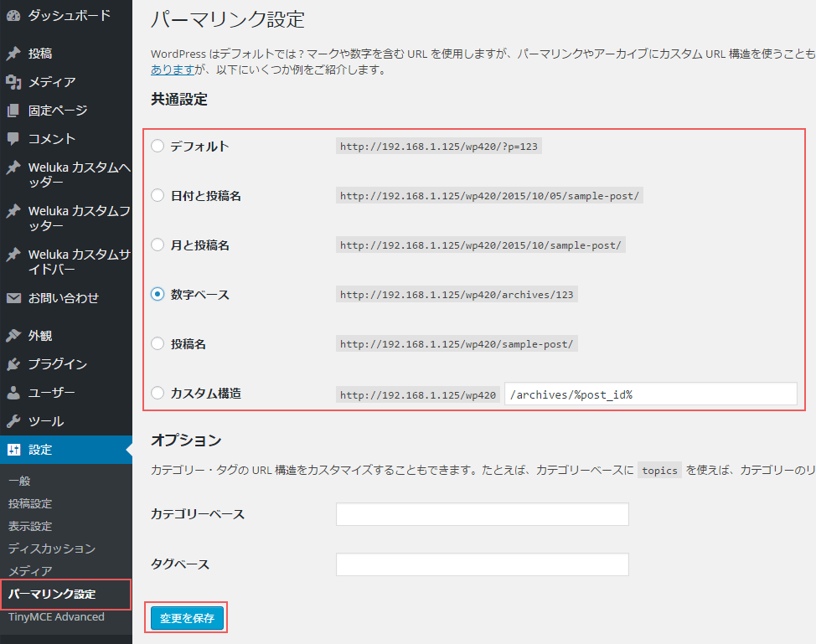Screen dimensions: 816x644
Task: Click the pages icon beside 固定ページ
Action: point(13,111)
